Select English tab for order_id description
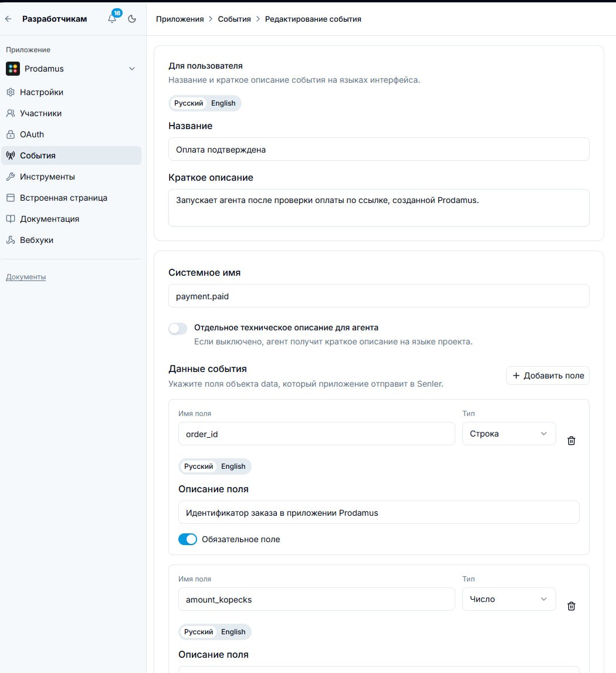The height and width of the screenshot is (673, 616). (233, 466)
